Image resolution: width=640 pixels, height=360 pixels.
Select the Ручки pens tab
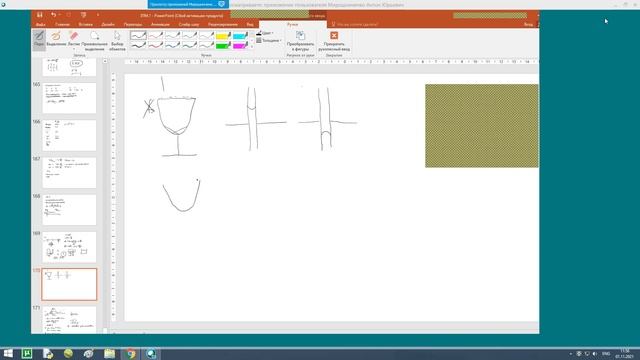click(x=292, y=24)
